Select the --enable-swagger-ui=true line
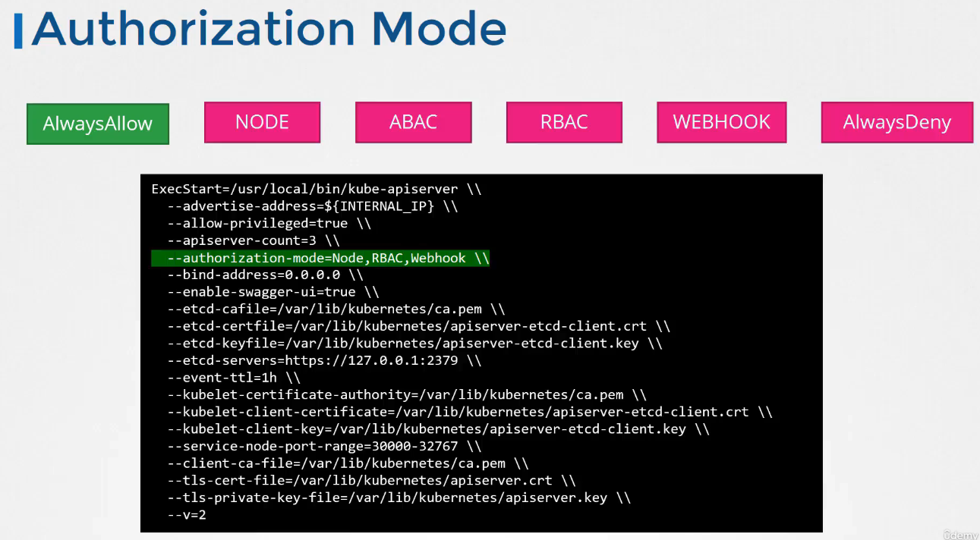The image size is (980, 540). point(273,292)
